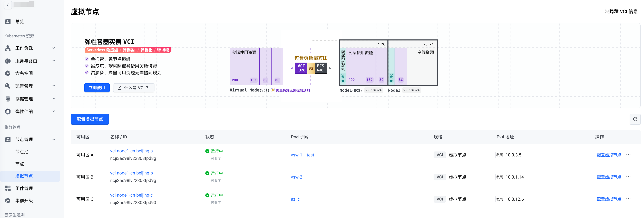
Task: Expand the configuration management (配置管理) chevron
Action: click(54, 86)
